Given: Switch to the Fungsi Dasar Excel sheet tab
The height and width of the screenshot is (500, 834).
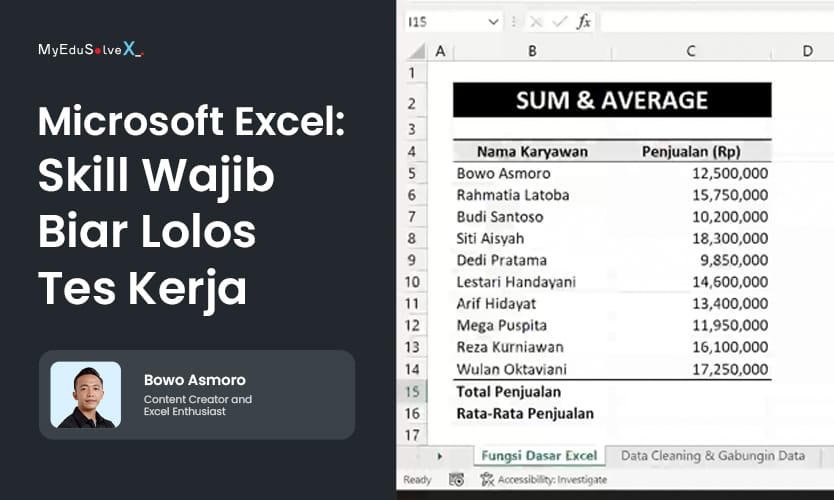Looking at the screenshot, I should point(539,456).
